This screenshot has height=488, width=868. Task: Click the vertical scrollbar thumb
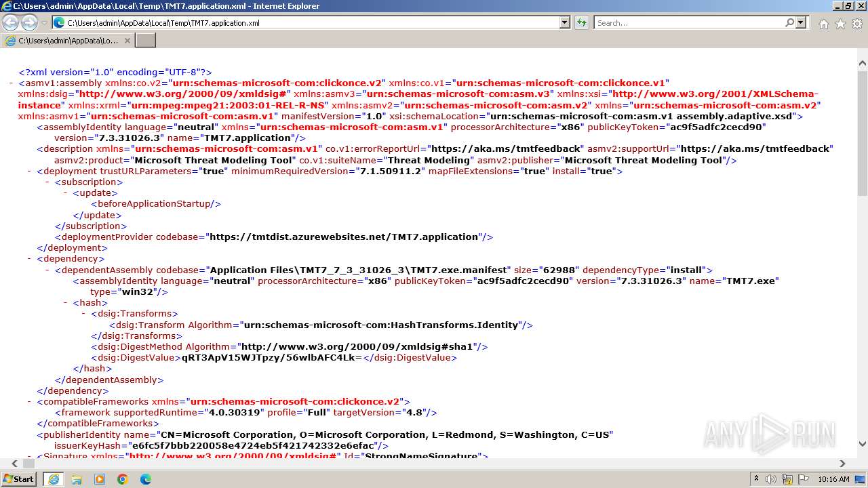point(863,135)
